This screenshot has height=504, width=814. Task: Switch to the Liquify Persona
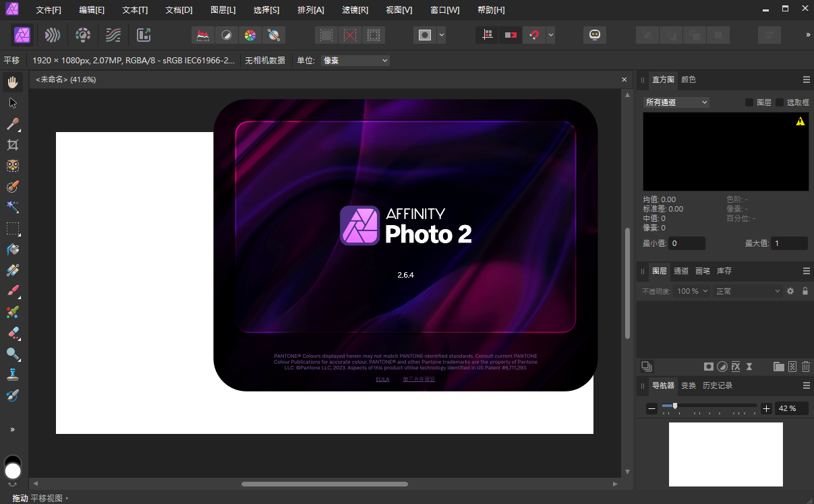53,35
